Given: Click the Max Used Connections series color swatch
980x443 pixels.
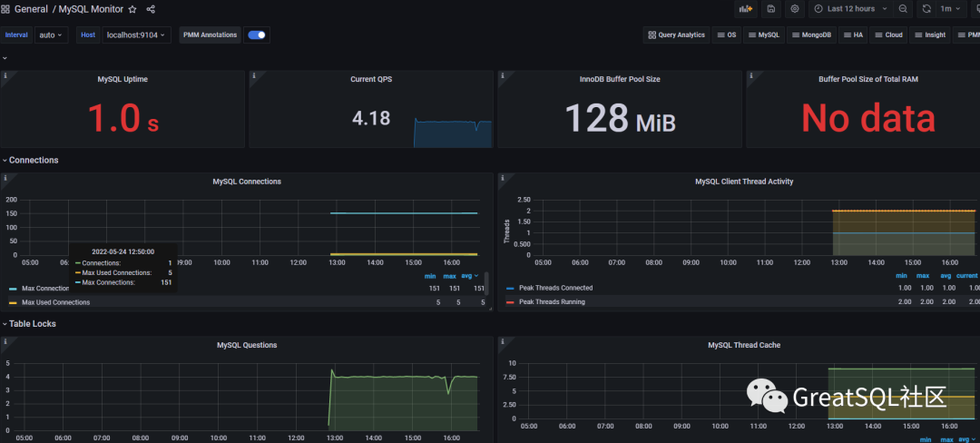Looking at the screenshot, I should pyautogui.click(x=13, y=302).
